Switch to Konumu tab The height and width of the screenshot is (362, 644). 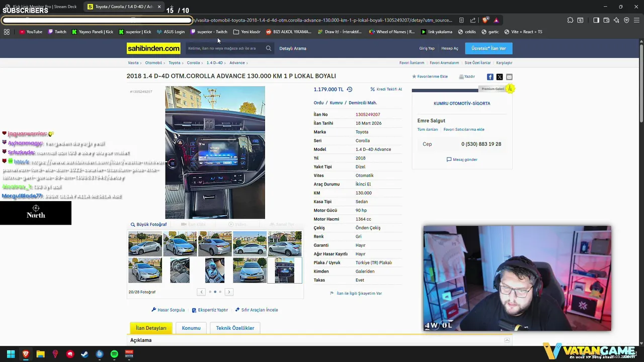(x=191, y=328)
